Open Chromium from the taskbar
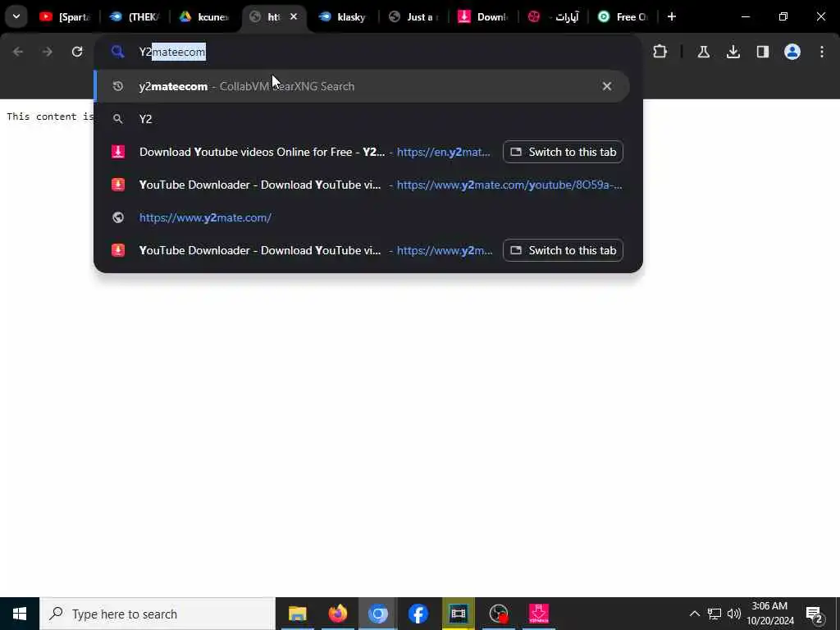 (x=377, y=614)
